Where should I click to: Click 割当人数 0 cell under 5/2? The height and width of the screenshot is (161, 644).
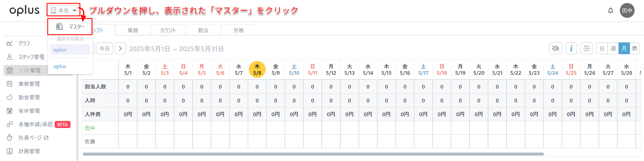tap(147, 87)
